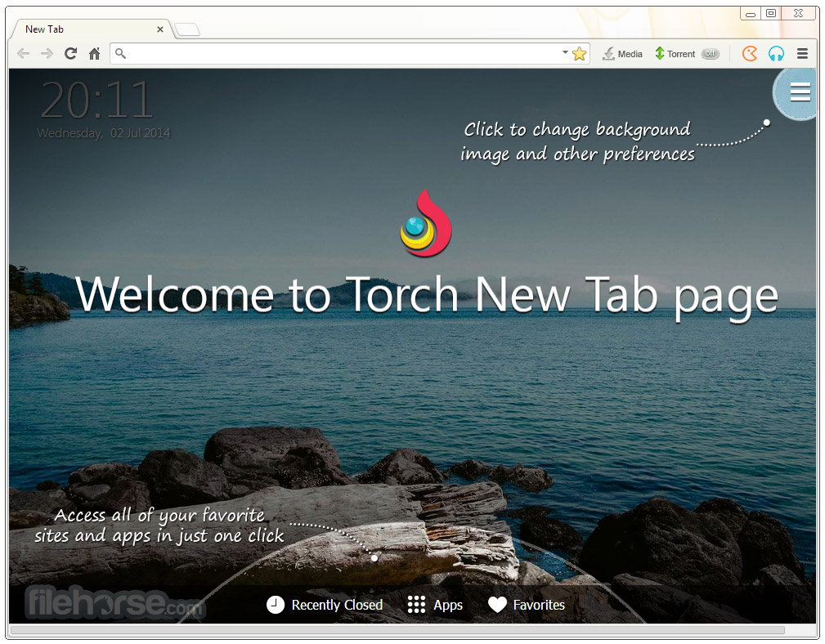The width and height of the screenshot is (825, 644).
Task: Click the horizontal scrollbar at bottom
Action: pyautogui.click(x=397, y=630)
